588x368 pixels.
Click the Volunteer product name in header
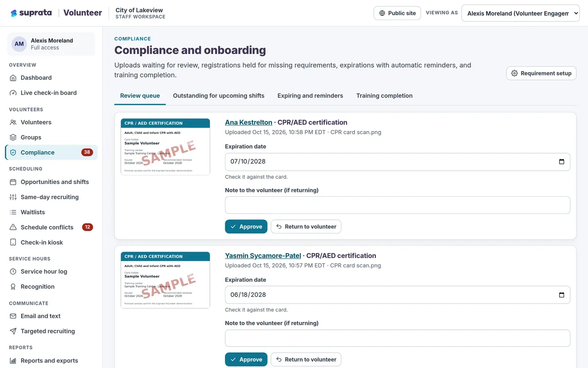83,13
